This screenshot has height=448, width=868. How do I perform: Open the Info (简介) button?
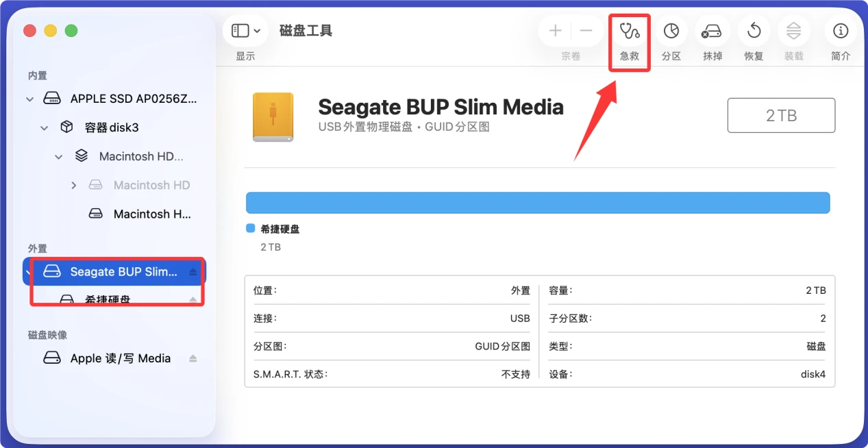pos(841,31)
